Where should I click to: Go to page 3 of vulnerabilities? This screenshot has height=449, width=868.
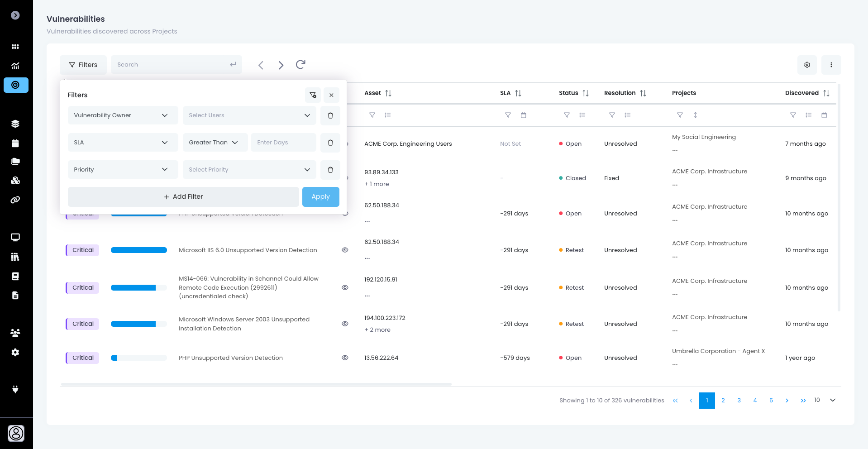click(739, 401)
